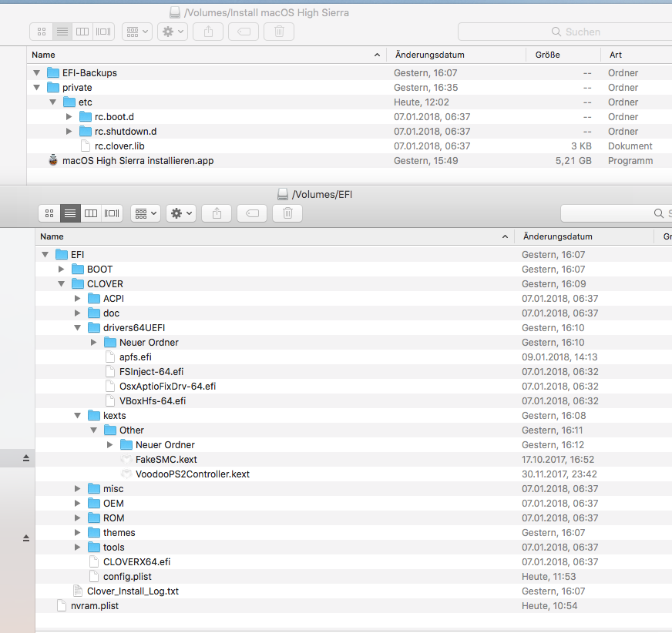The image size is (672, 633).
Task: Click tags button in EFI window
Action: pos(252,213)
